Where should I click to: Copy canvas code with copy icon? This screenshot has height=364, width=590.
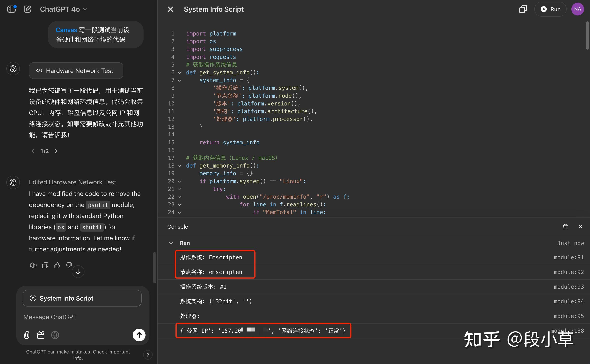pos(523,9)
